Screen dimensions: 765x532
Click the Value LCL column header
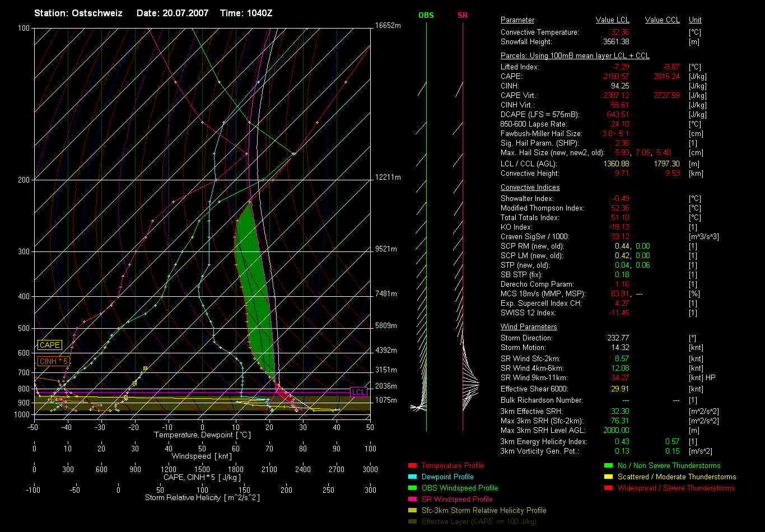point(612,20)
